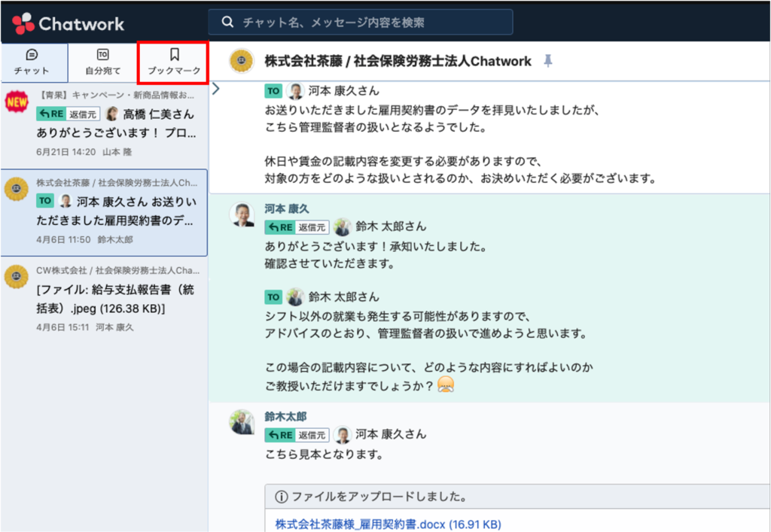Click the CW株式会社 chat avatar icon

pyautogui.click(x=17, y=276)
